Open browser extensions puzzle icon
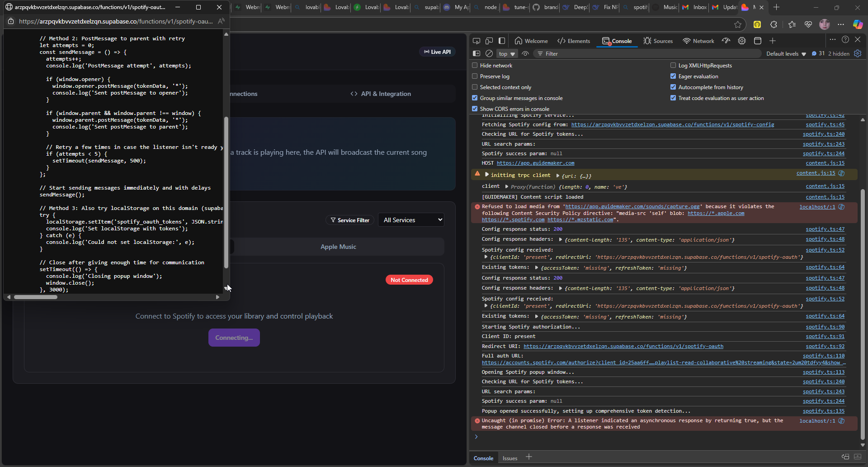Screen dimensions: 868x467 774,24
